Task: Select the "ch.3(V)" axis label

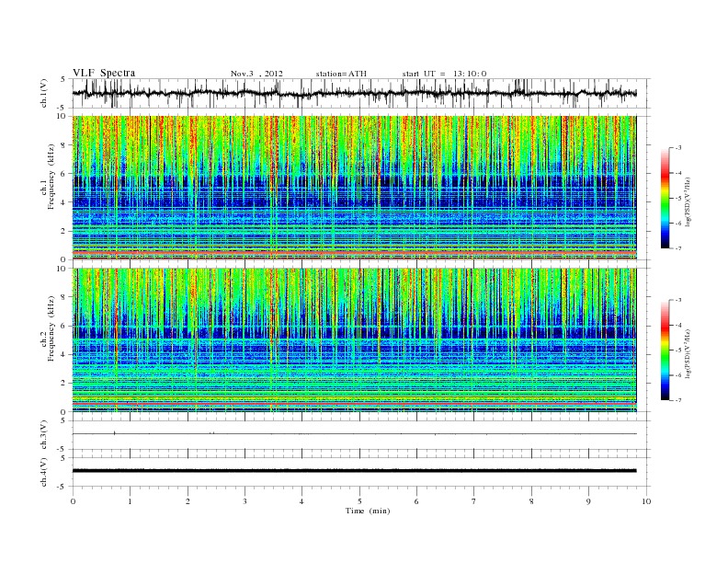Action: pos(44,435)
